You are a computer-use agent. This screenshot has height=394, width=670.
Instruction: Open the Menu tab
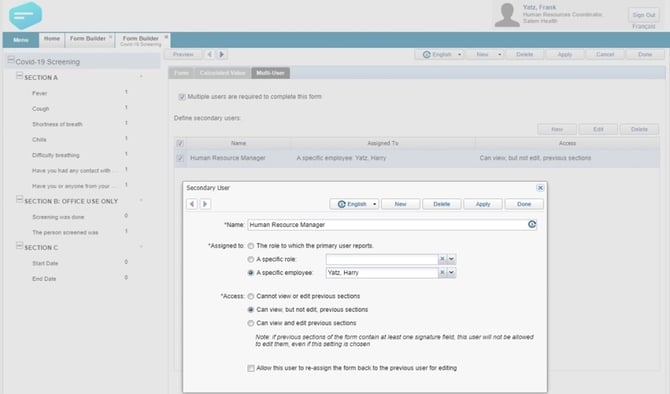[21, 40]
